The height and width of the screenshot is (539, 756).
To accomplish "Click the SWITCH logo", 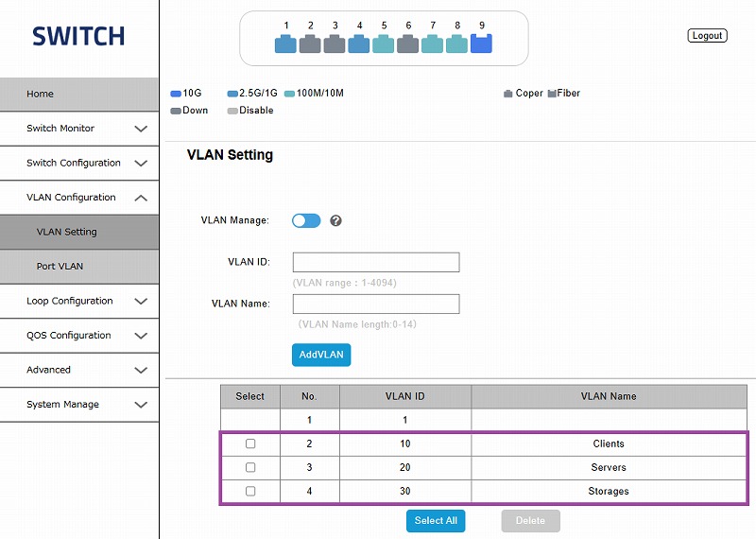I will [x=78, y=37].
